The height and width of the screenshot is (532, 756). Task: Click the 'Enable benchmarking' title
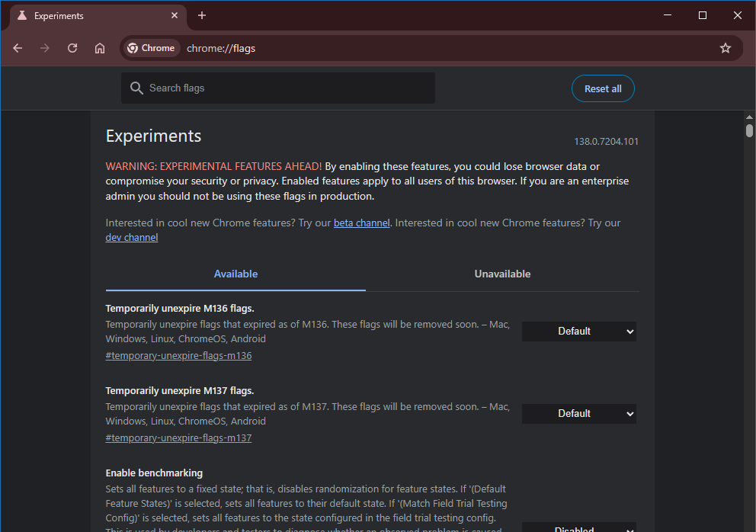pos(154,473)
